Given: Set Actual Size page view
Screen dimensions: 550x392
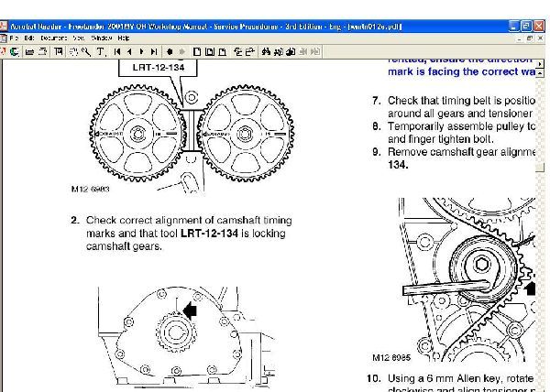Looking at the screenshot, I should coord(197,52).
